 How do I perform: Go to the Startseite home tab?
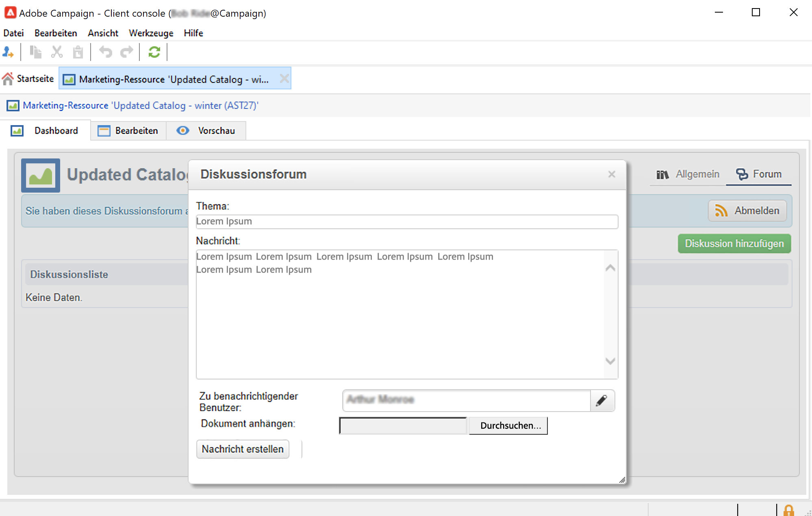(x=28, y=78)
